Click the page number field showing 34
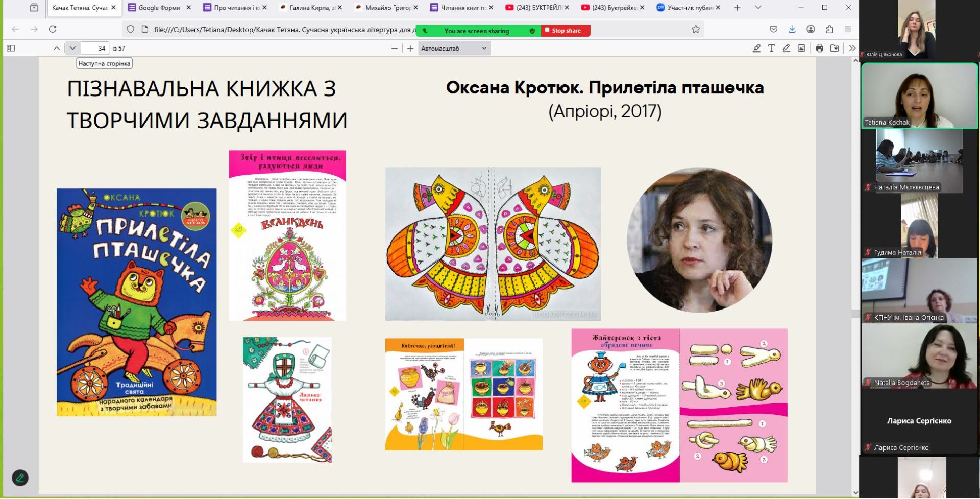The image size is (980, 499). [x=94, y=49]
